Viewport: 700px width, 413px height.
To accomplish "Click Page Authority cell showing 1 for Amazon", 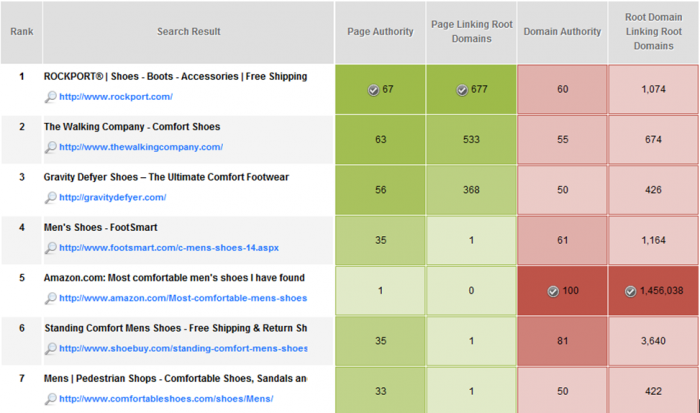I will tap(380, 291).
